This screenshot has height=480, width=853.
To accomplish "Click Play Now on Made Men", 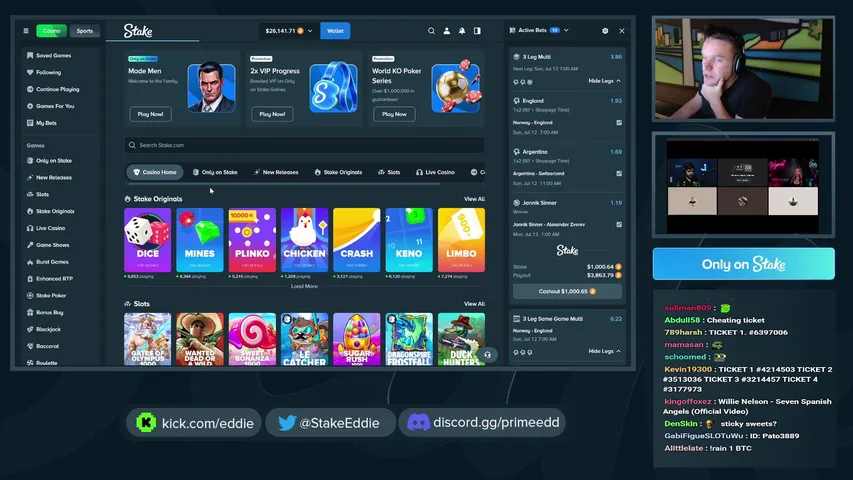I will (x=150, y=114).
